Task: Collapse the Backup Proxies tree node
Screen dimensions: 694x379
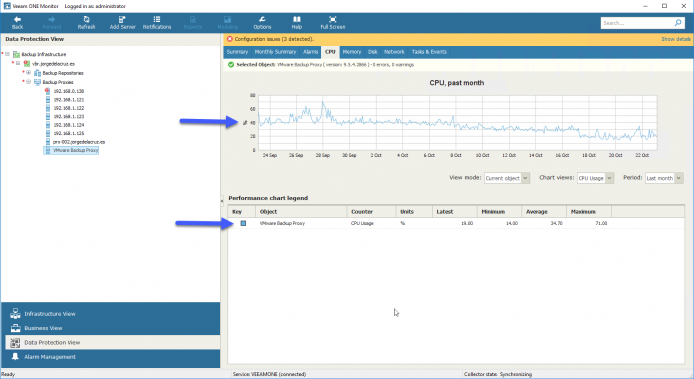Action: click(28, 82)
